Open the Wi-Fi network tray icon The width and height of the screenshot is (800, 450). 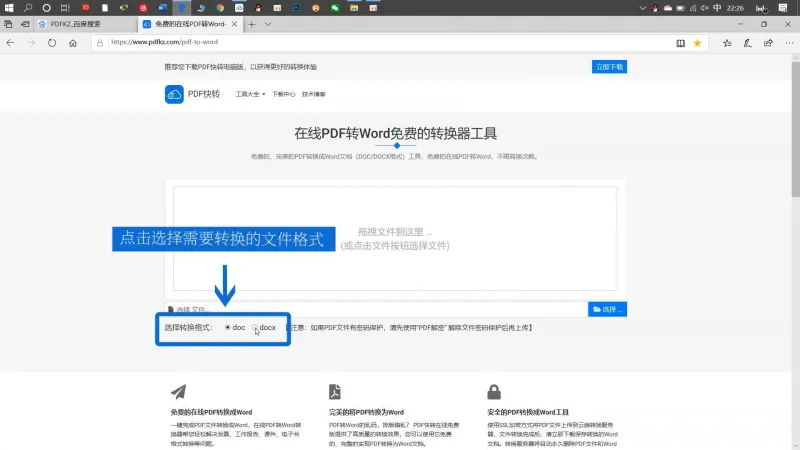[x=693, y=8]
